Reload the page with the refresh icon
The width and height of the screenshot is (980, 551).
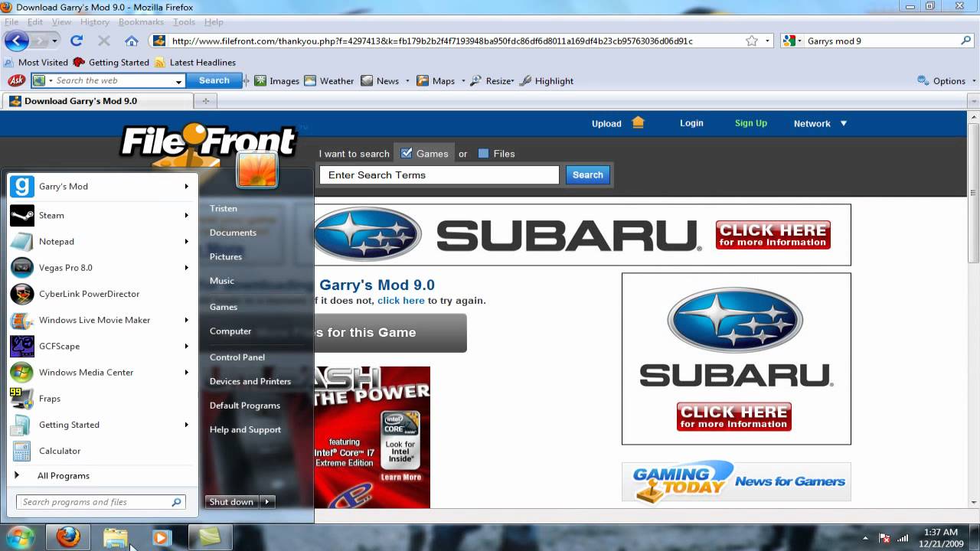click(77, 41)
